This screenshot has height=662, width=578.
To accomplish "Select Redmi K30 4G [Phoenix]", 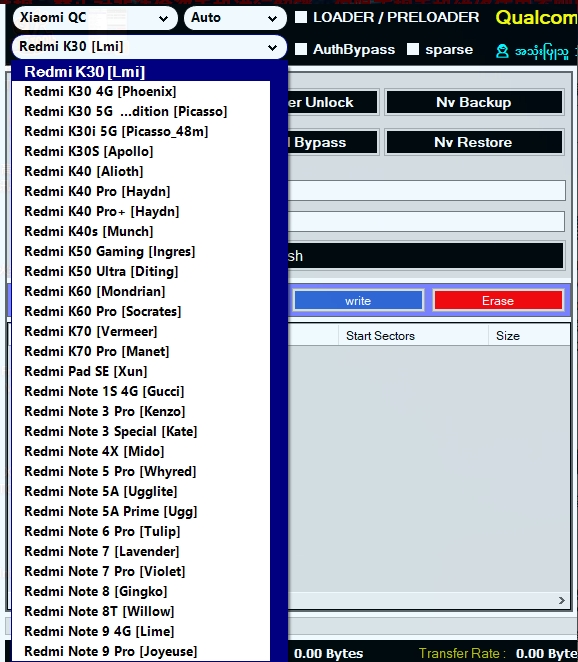I will click(141, 92).
